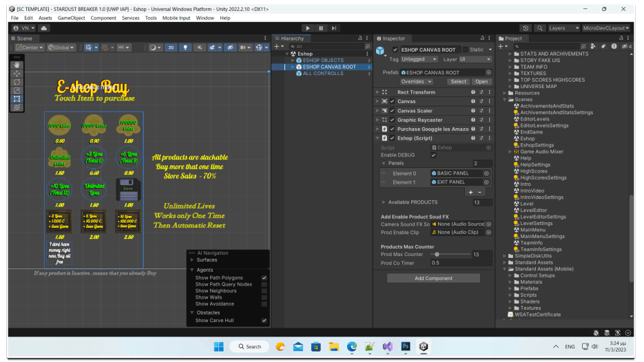Click the Add Component button
This screenshot has width=644, height=362.
pos(433,278)
